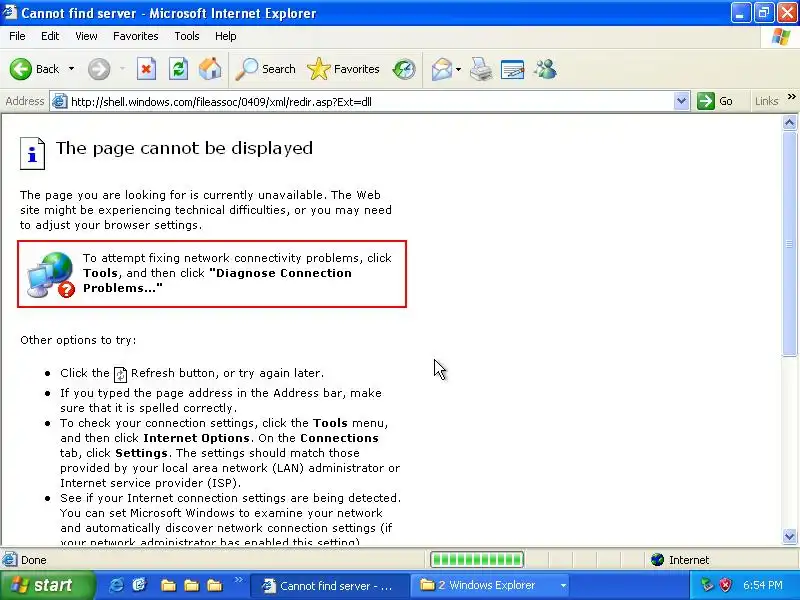
Task: Open the third Quick Launch folder icon
Action: coord(215,585)
